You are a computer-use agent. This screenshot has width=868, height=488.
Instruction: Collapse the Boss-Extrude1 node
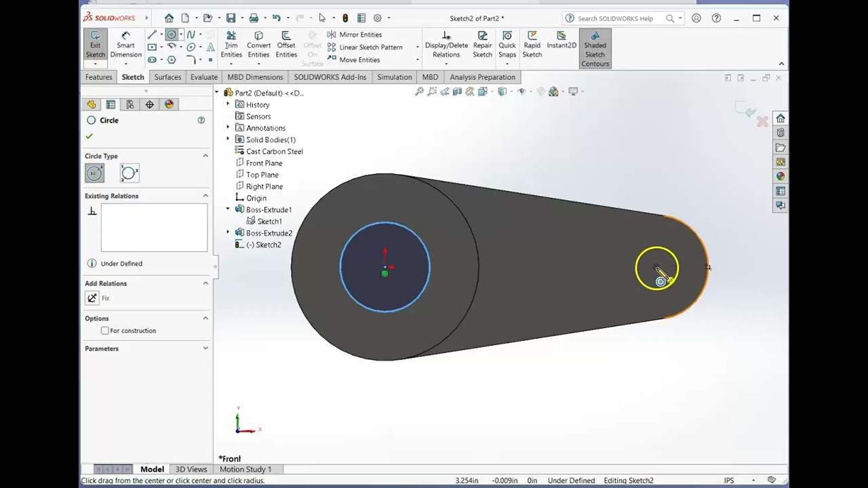(228, 209)
